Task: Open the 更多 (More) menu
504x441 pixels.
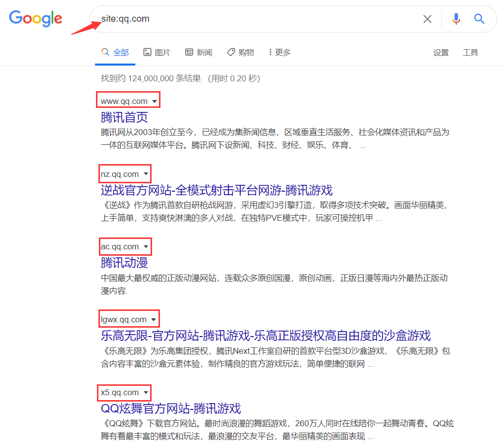Action: pyautogui.click(x=280, y=52)
